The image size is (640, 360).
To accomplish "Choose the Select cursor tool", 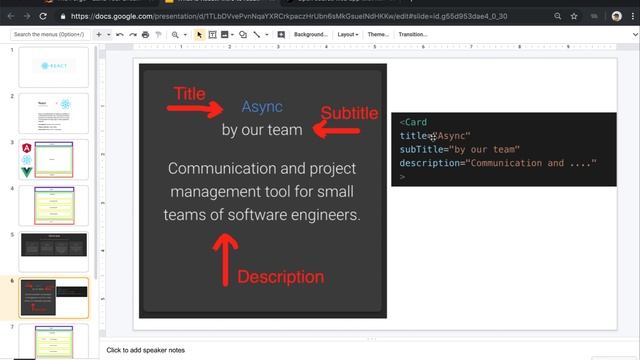I will (x=199, y=35).
